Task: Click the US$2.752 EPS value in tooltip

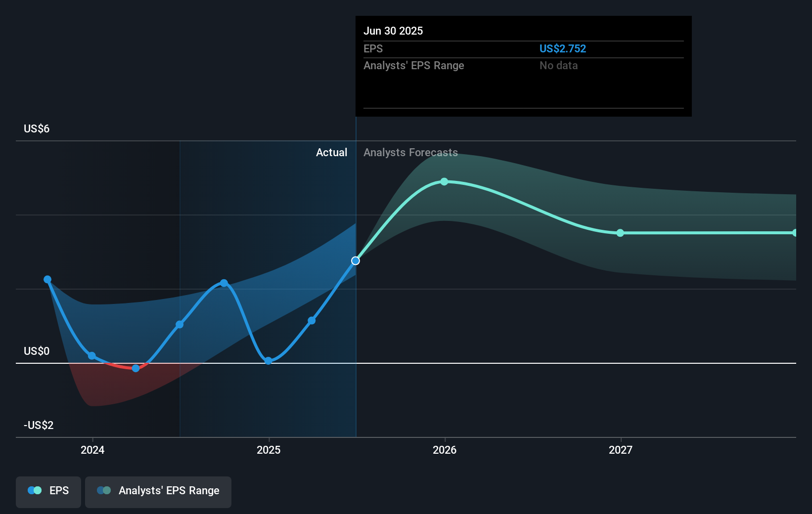Action: tap(563, 48)
